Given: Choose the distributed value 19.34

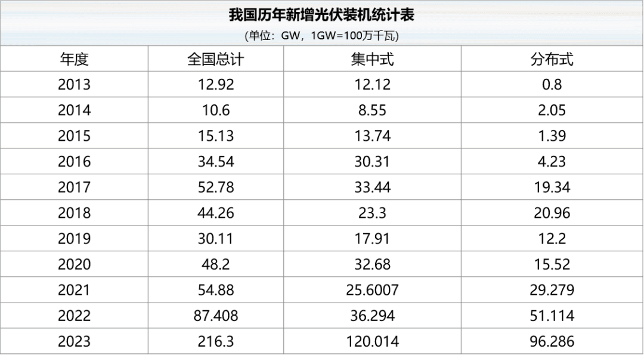Looking at the screenshot, I should (552, 187).
